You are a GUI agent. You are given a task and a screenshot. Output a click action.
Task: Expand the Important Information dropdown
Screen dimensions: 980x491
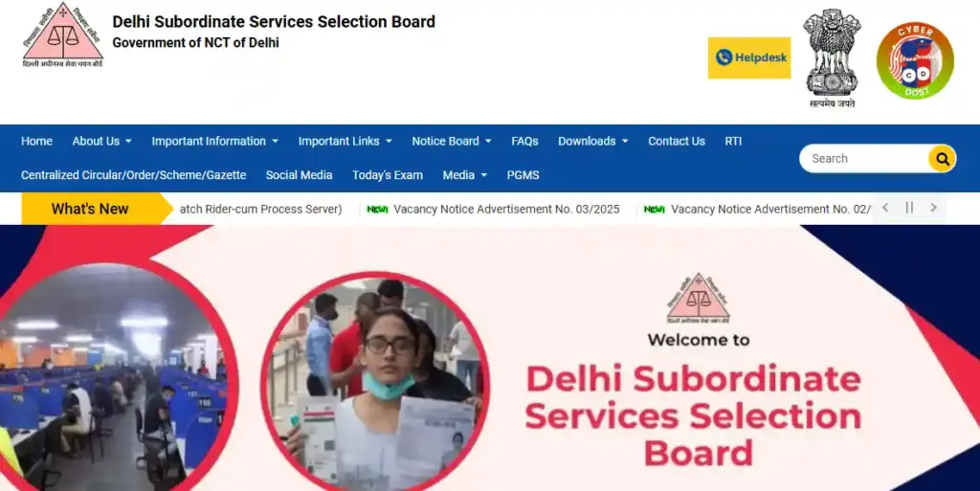[x=215, y=142]
